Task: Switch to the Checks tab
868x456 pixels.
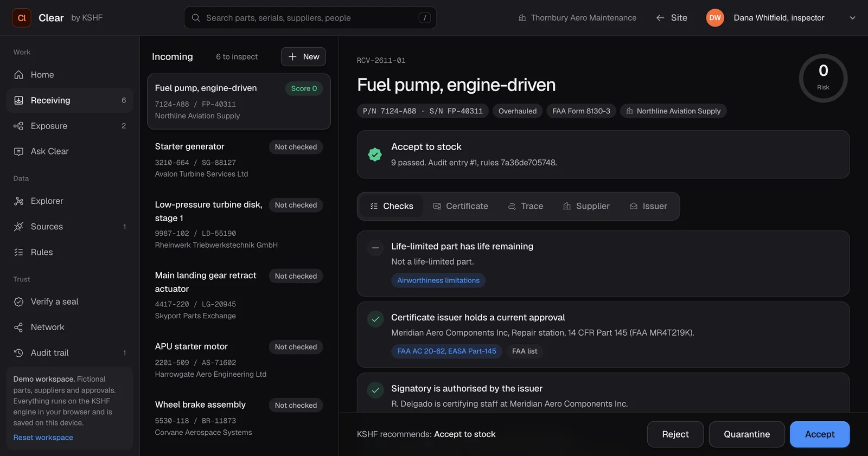Action: click(x=392, y=206)
